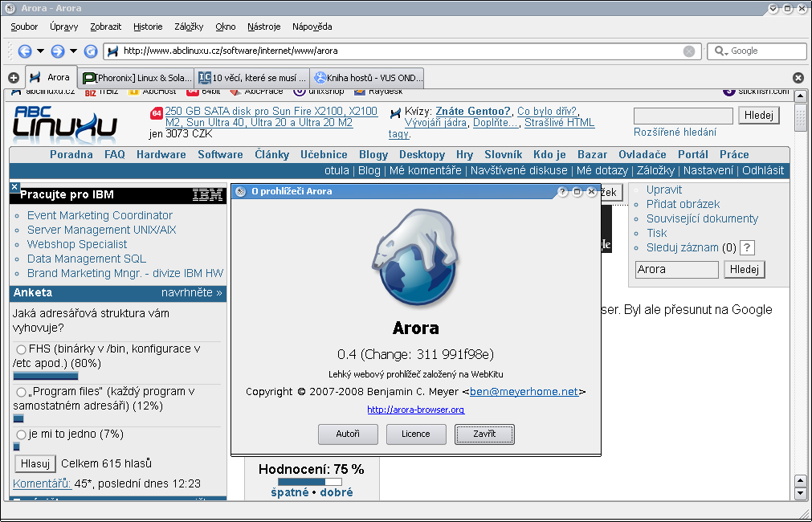812x522 pixels.
Task: Select je mi to jedno radio button
Action: 21,434
